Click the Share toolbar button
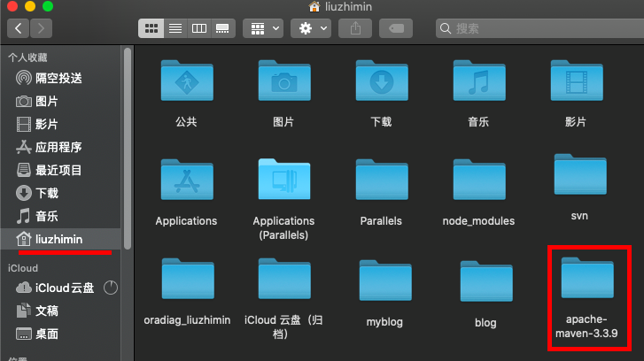This screenshot has width=644, height=361. point(355,28)
